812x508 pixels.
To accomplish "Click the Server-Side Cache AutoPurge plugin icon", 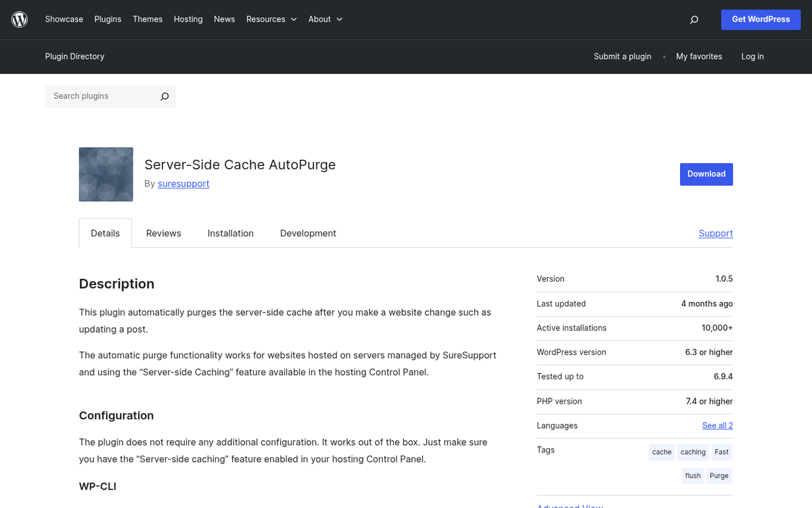I will point(106,174).
